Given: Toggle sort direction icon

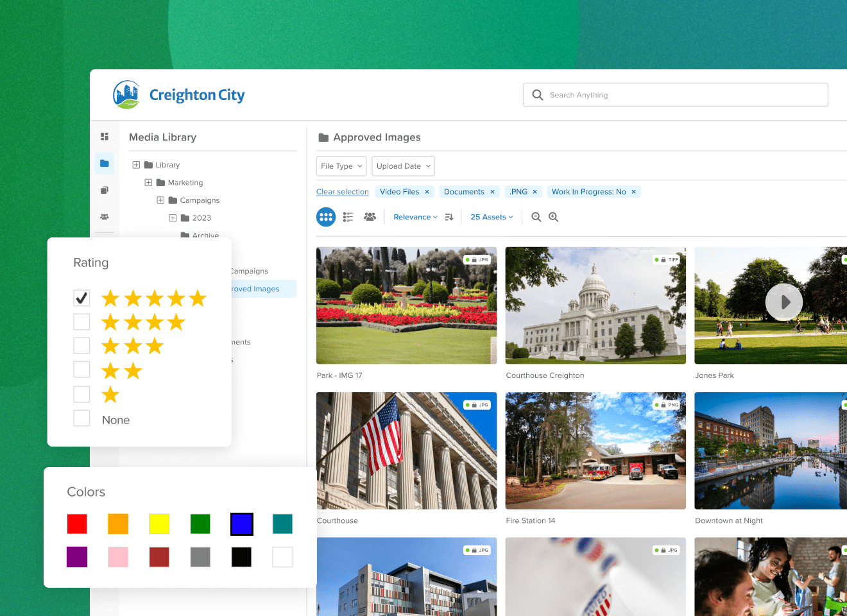Looking at the screenshot, I should tap(449, 217).
